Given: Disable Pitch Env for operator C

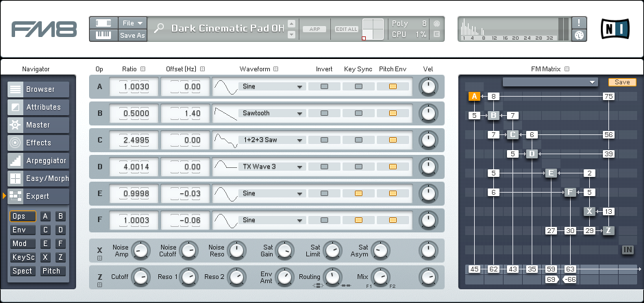Looking at the screenshot, I should tap(393, 140).
